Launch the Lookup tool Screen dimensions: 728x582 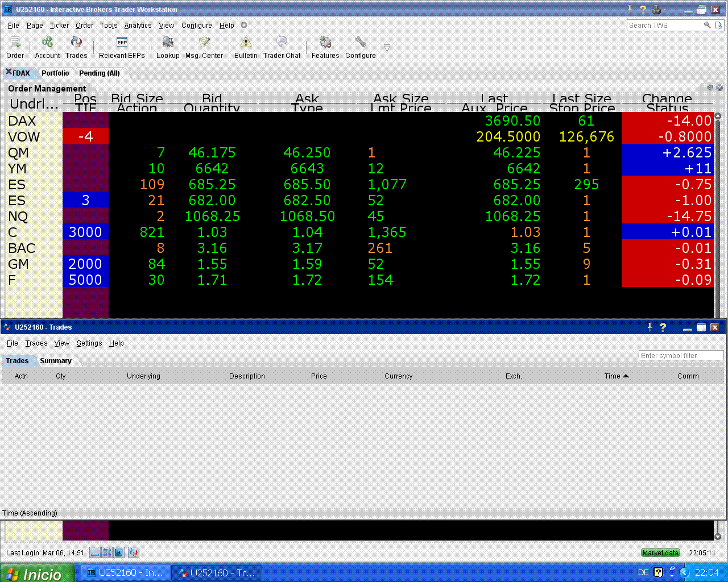pos(168,48)
